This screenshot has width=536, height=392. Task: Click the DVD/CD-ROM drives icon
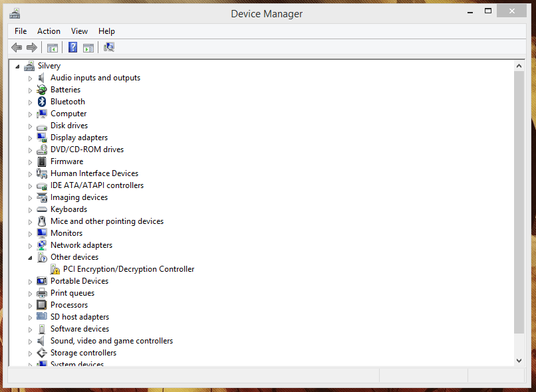[42, 149]
